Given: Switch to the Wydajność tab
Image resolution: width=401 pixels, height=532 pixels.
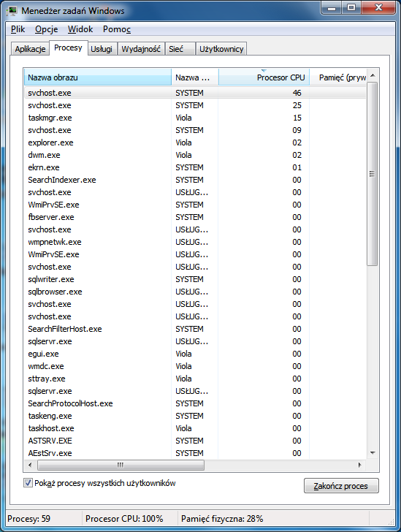Looking at the screenshot, I should [141, 49].
